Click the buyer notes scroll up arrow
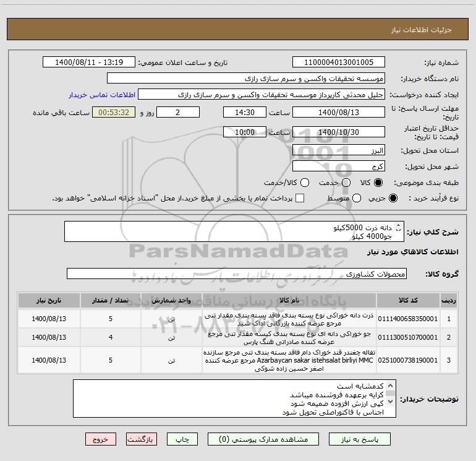Image resolution: width=476 pixels, height=461 pixels. [391, 386]
